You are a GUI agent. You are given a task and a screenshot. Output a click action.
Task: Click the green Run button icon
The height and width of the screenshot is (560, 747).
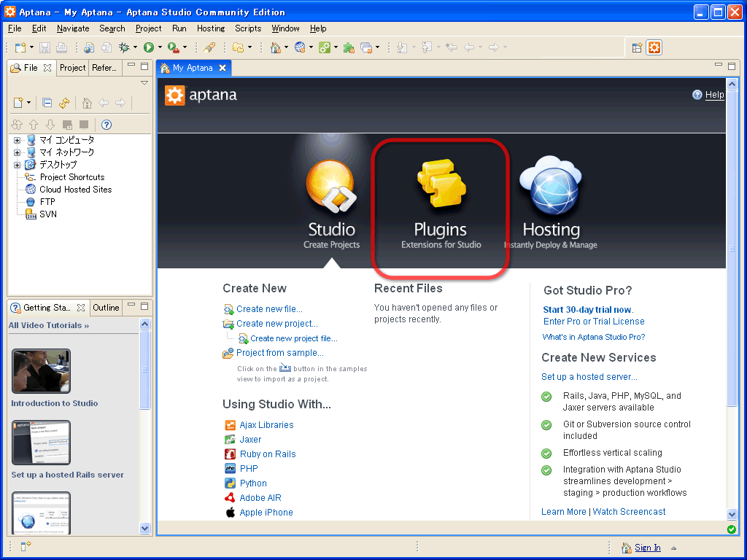pos(149,47)
